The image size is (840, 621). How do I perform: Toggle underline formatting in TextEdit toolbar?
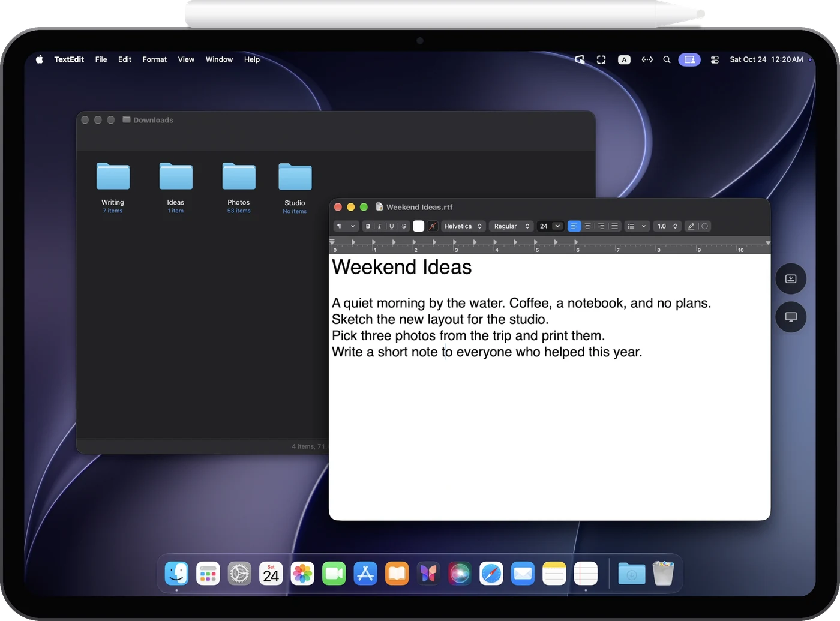[x=392, y=226]
